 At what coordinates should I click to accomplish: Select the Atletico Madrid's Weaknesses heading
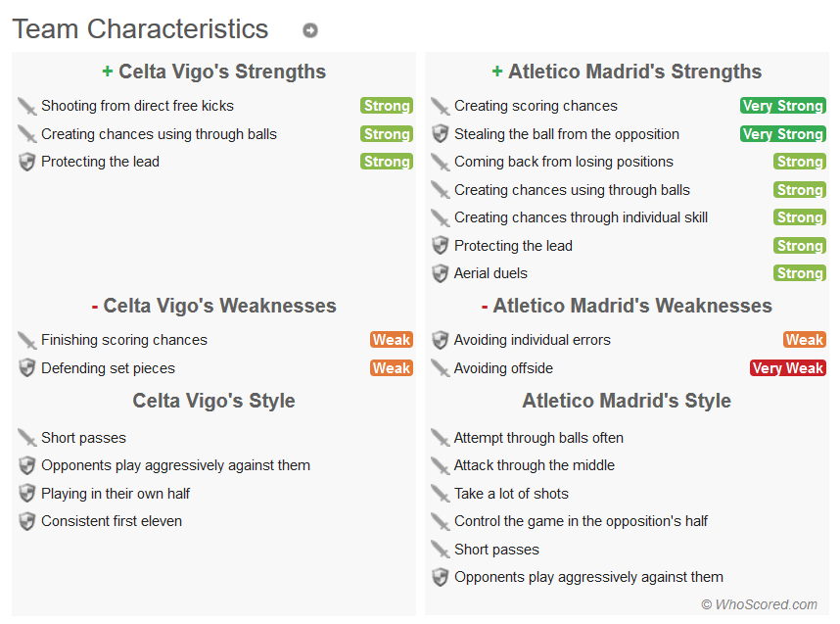[627, 306]
